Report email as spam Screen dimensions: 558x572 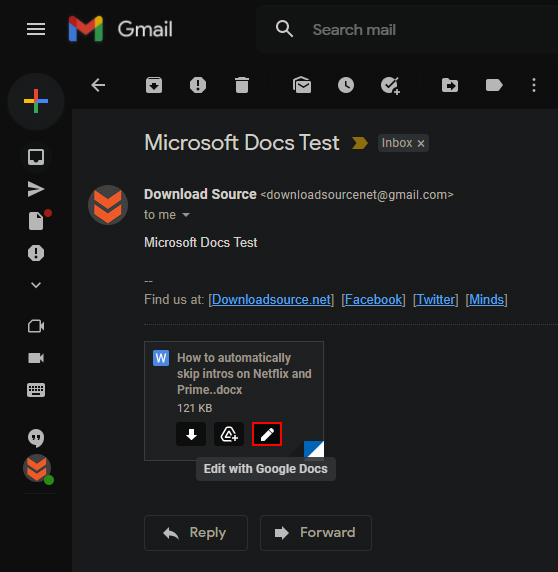[198, 85]
